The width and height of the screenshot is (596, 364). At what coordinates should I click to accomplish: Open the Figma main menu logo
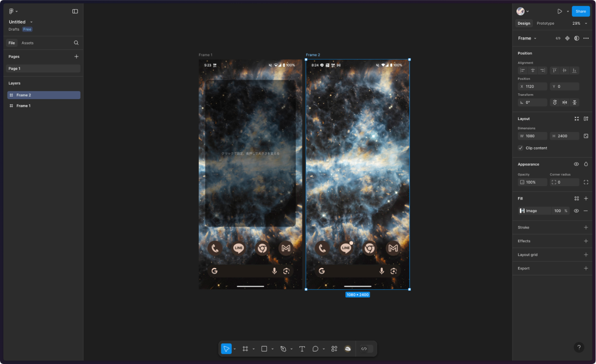(11, 11)
